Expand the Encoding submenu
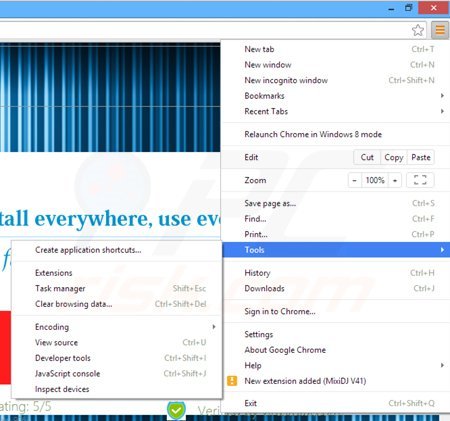The width and height of the screenshot is (450, 421). click(117, 327)
